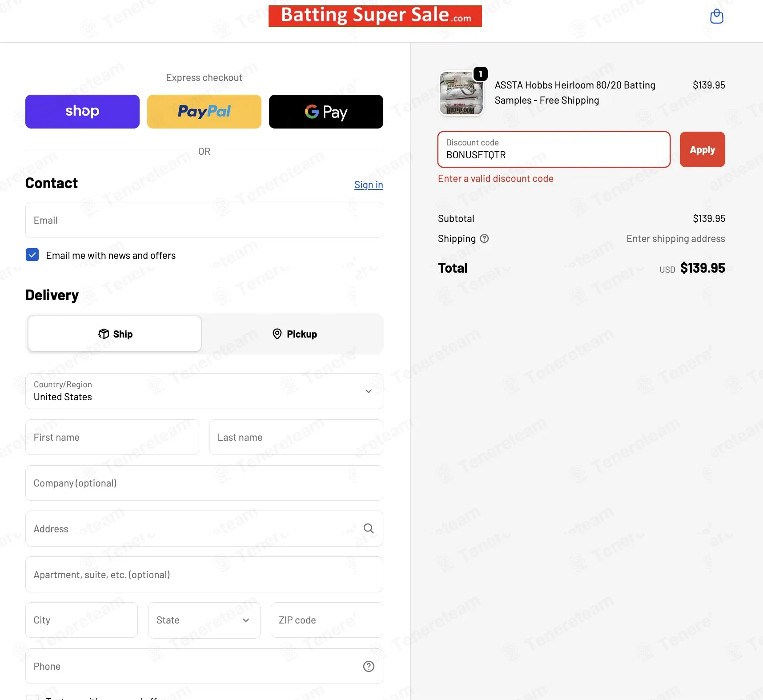Uncheck Email me with news and offers

point(32,255)
